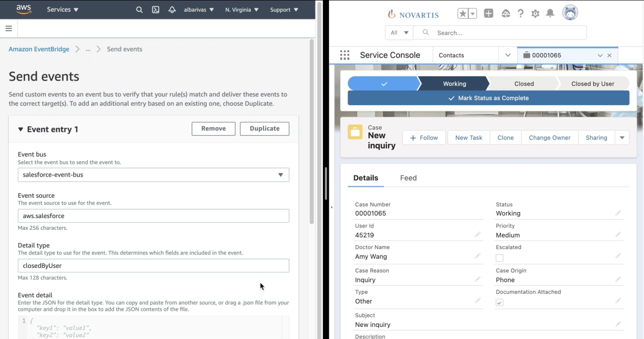Image resolution: width=644 pixels, height=339 pixels.
Task: Open the Salesforce App Launcher grid
Action: coord(345,55)
